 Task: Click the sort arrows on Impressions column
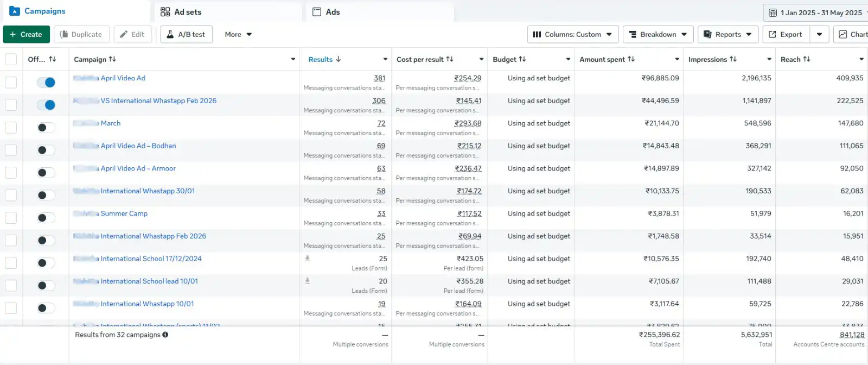click(733, 59)
